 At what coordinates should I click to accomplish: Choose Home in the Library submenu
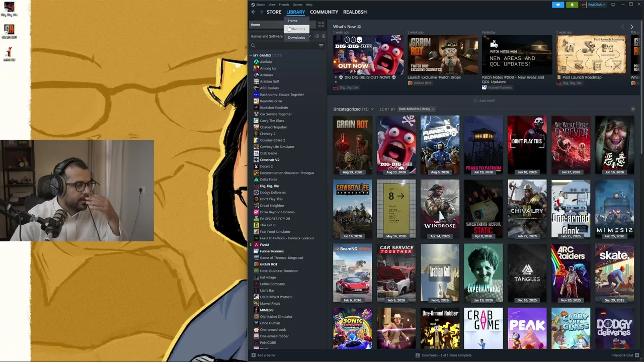(296, 21)
